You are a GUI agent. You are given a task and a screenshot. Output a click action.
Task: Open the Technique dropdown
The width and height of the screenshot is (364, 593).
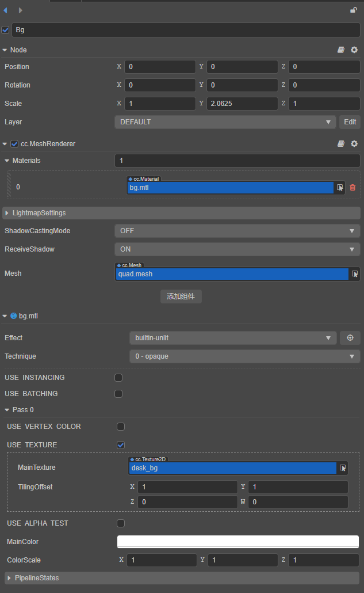pyautogui.click(x=244, y=356)
